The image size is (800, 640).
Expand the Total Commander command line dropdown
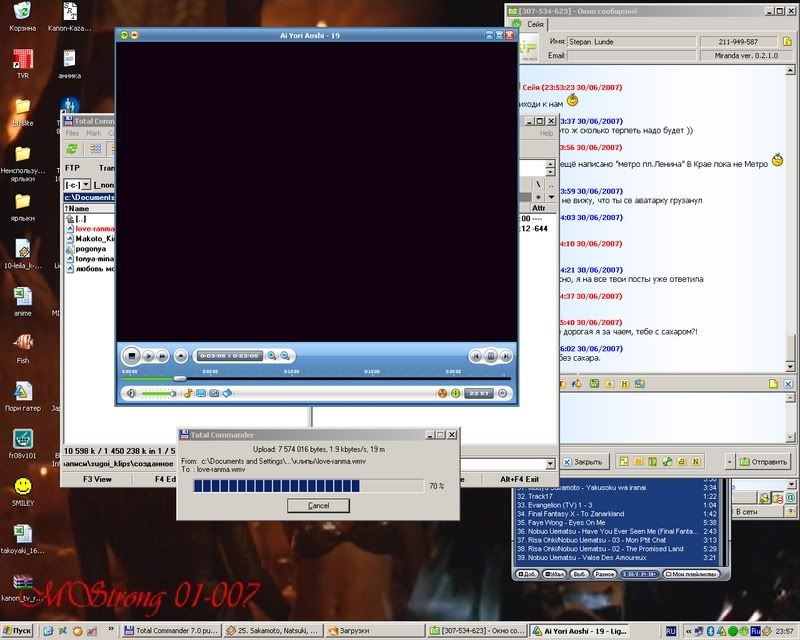click(x=550, y=463)
